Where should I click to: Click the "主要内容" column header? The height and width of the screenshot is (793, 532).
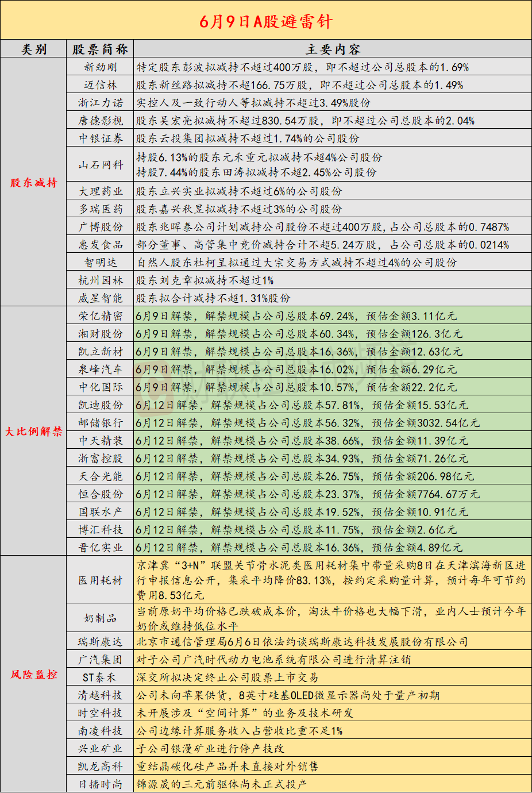pyautogui.click(x=333, y=49)
